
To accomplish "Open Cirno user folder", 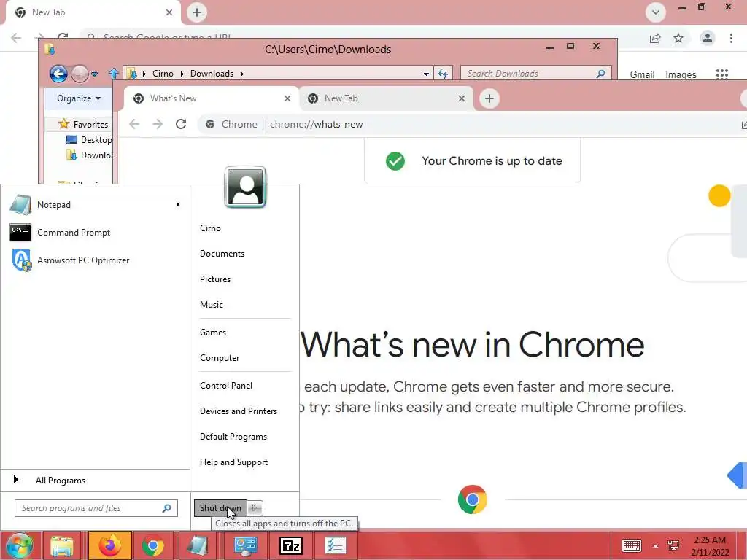I will (x=210, y=228).
